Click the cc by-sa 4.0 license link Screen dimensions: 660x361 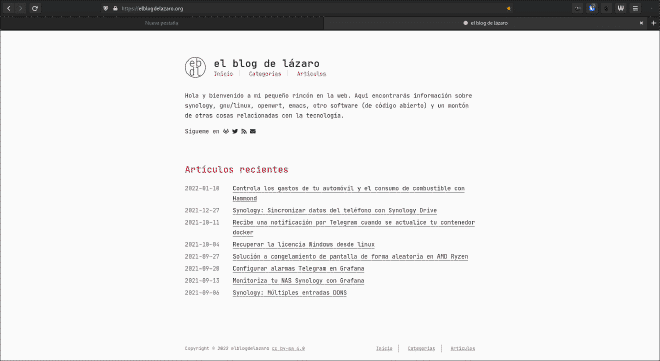click(x=288, y=348)
